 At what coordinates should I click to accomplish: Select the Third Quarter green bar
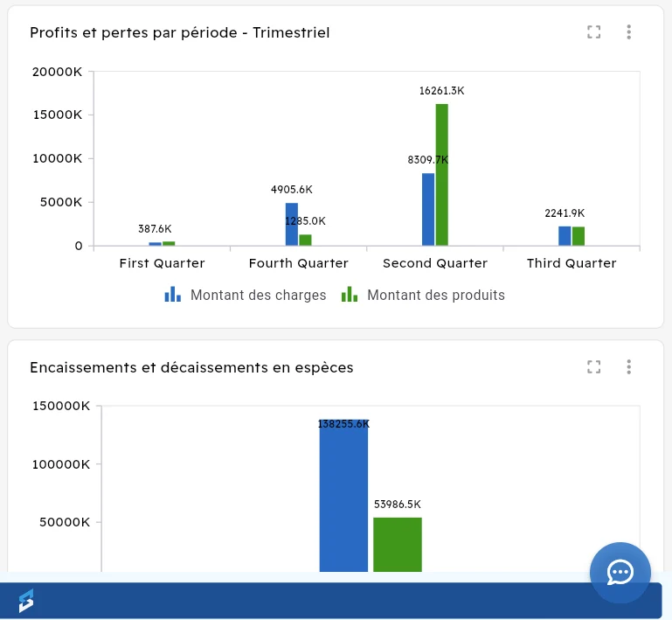(x=578, y=236)
